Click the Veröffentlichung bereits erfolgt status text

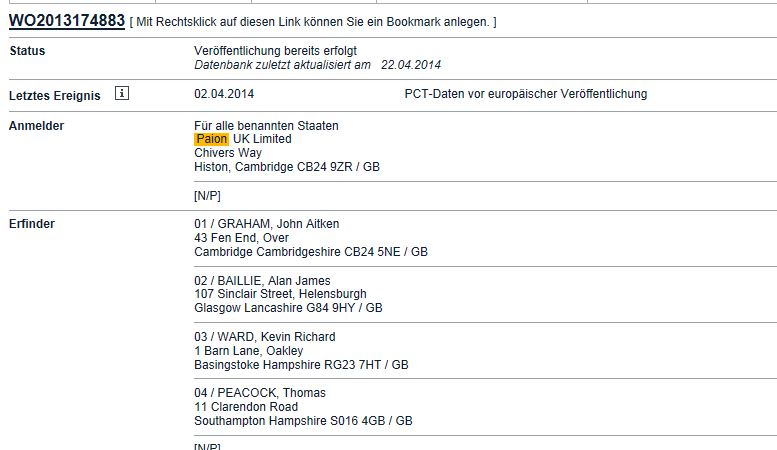276,51
